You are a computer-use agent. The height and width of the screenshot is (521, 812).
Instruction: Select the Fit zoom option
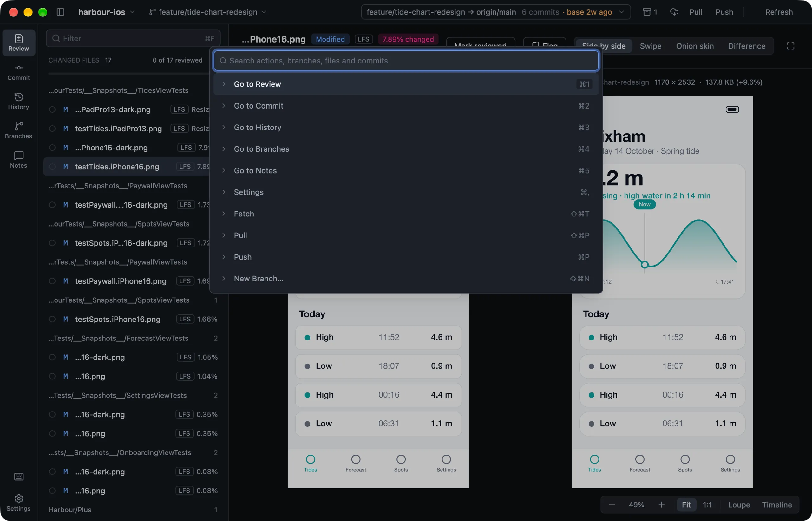(686, 505)
